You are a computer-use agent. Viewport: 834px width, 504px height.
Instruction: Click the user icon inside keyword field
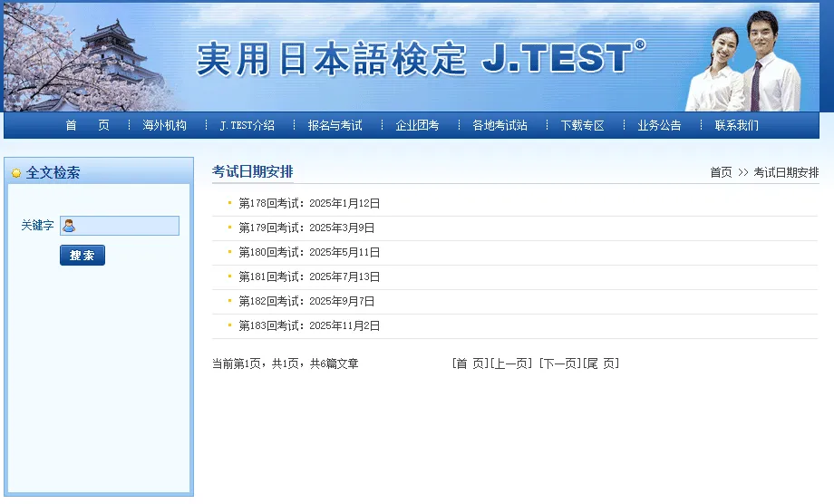click(x=69, y=226)
